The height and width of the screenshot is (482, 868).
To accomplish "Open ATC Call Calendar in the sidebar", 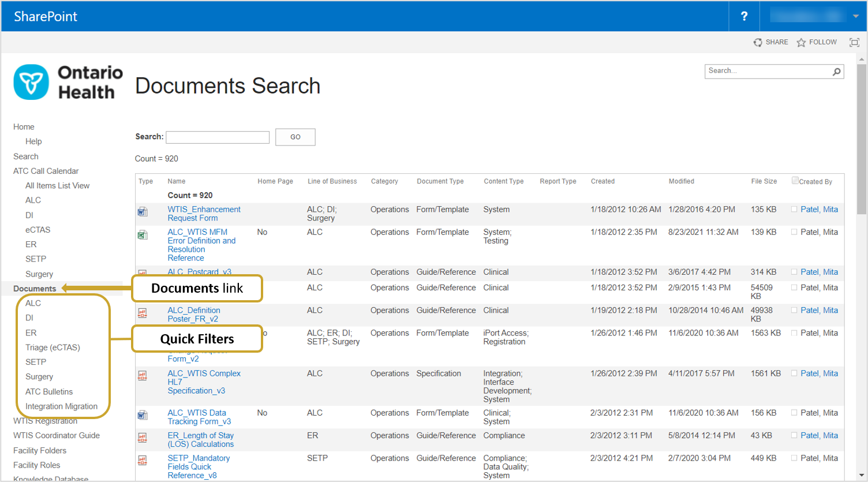I will pos(46,171).
